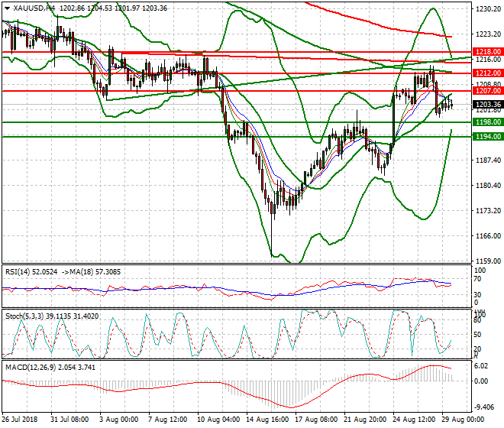Click the 1173.20 price axis value
The height and width of the screenshot is (428, 504).
pos(488,210)
